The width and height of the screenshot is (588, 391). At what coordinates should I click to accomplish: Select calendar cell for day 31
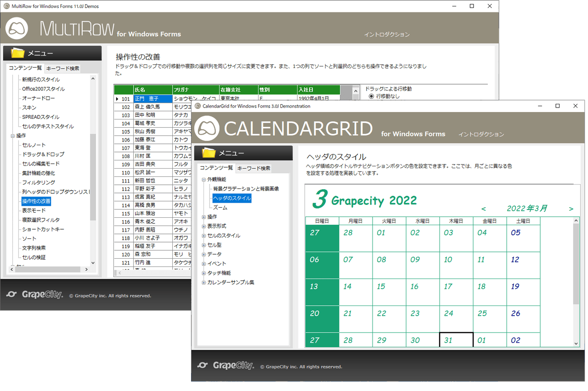[x=457, y=340]
